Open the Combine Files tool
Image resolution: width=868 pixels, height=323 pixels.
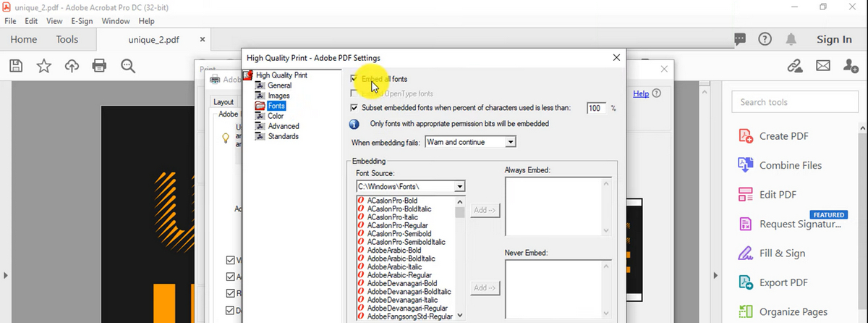pyautogui.click(x=790, y=165)
